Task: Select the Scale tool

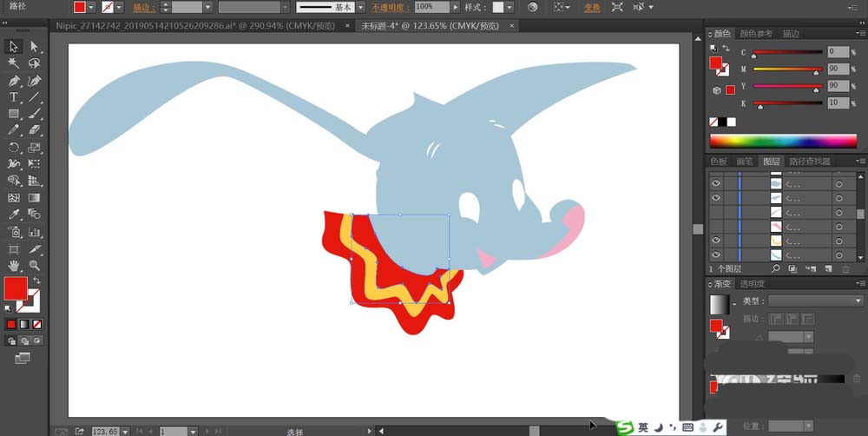Action: pos(35,148)
